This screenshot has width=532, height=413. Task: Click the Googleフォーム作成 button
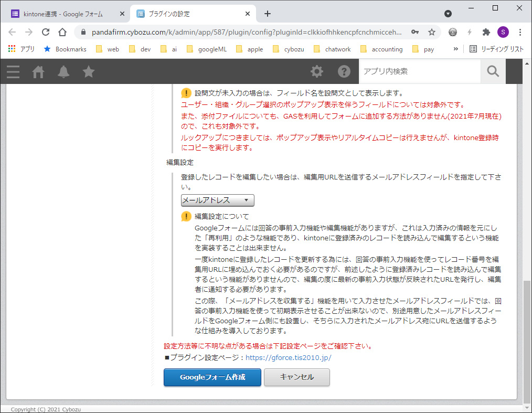(x=212, y=377)
